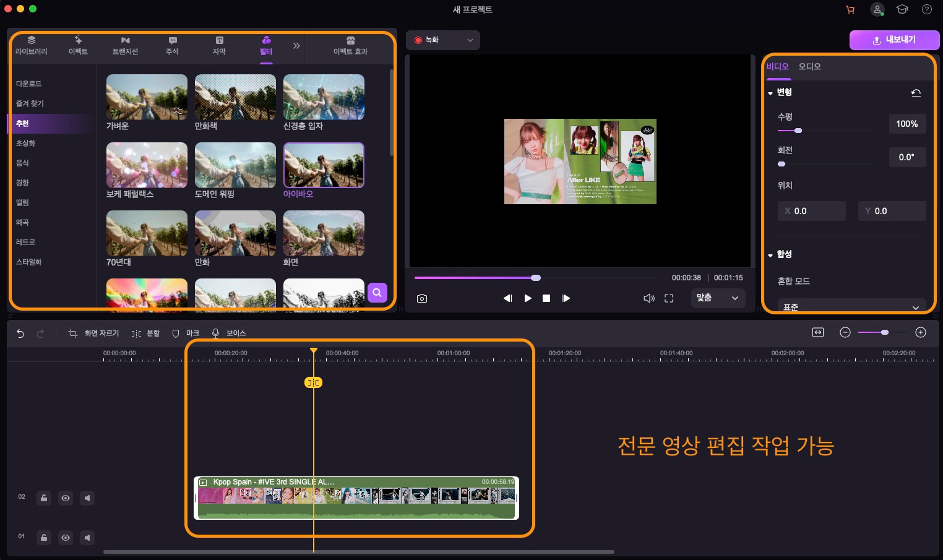The image size is (943, 560).
Task: Switch to the 자막 tab
Action: tap(219, 46)
